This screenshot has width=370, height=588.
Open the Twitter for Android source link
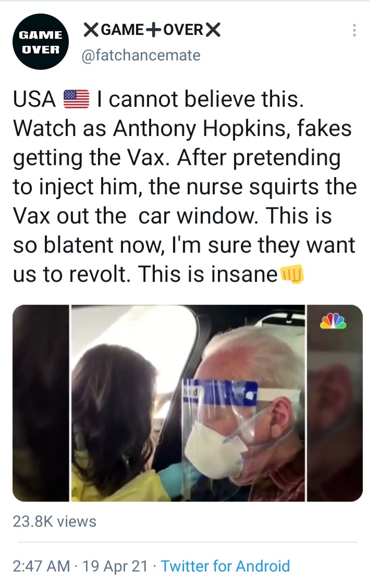point(226,566)
